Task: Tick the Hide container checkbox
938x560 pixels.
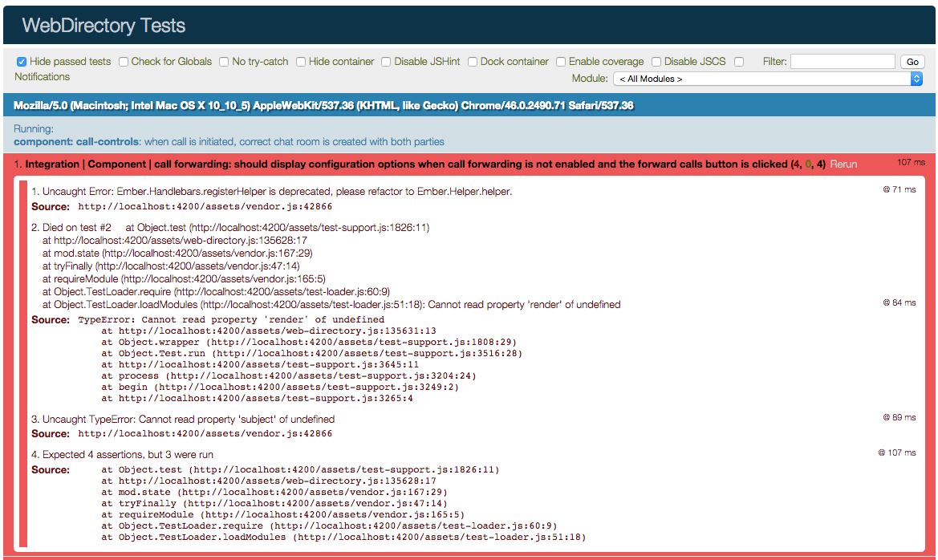Action: [301, 62]
